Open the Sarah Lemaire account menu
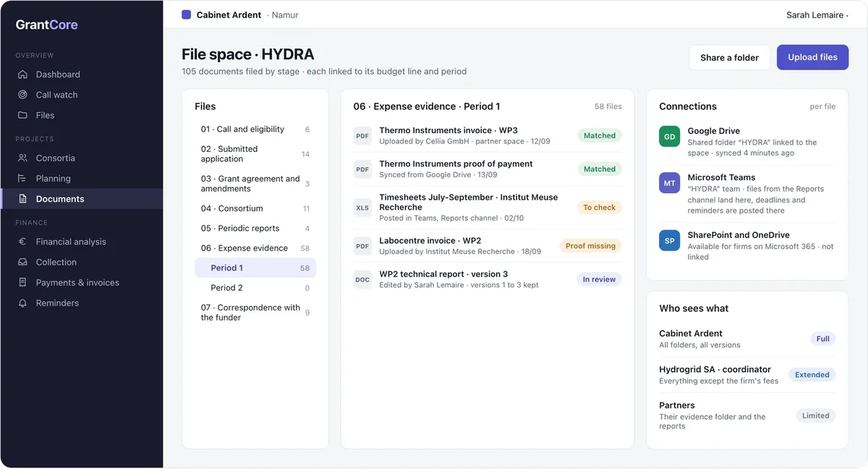 817,15
